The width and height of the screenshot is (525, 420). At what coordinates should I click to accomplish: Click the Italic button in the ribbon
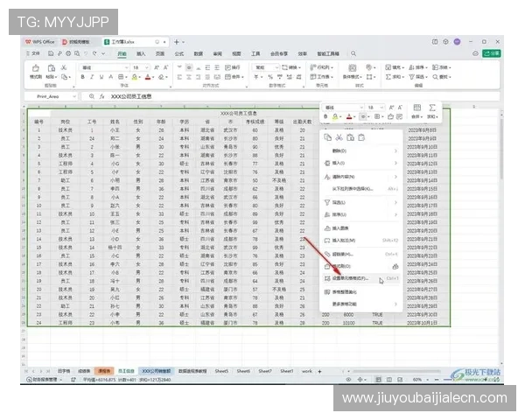point(92,77)
